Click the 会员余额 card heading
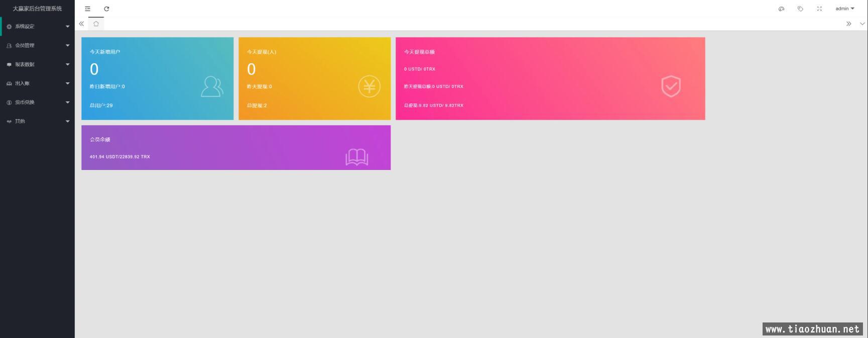 pos(100,139)
